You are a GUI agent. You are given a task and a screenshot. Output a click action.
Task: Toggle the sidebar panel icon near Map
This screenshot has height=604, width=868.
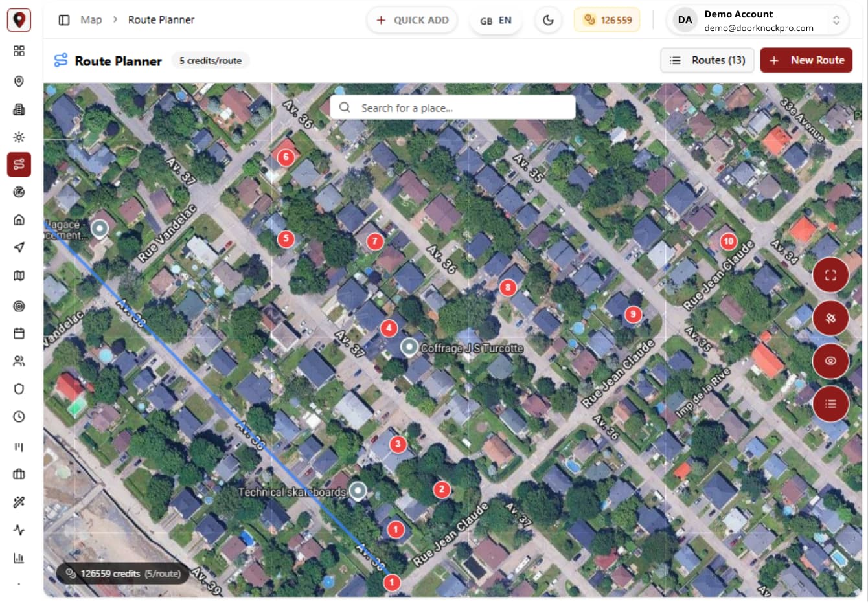(x=64, y=20)
